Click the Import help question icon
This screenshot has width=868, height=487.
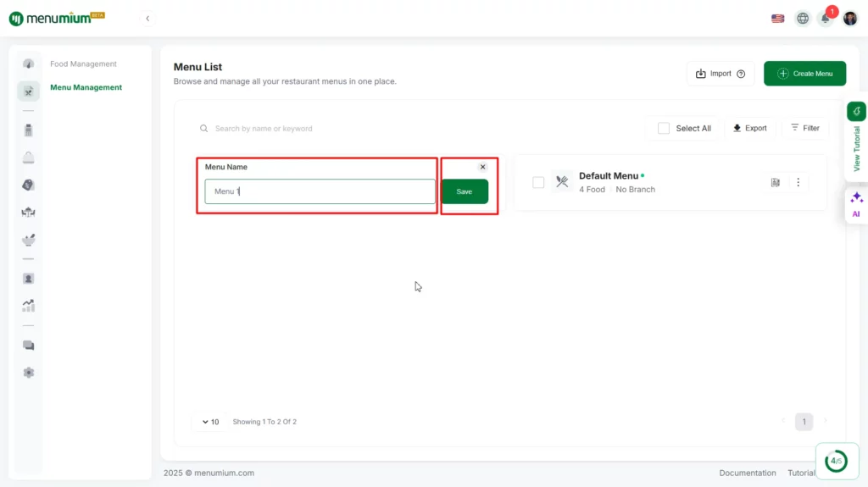[x=741, y=74]
